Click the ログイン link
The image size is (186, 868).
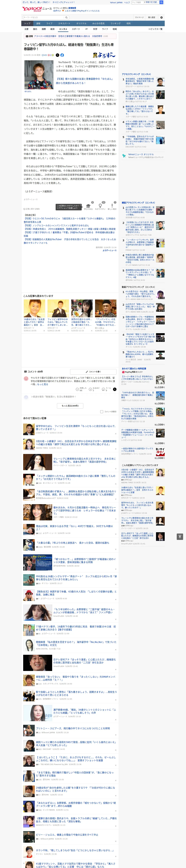click(57, 11)
